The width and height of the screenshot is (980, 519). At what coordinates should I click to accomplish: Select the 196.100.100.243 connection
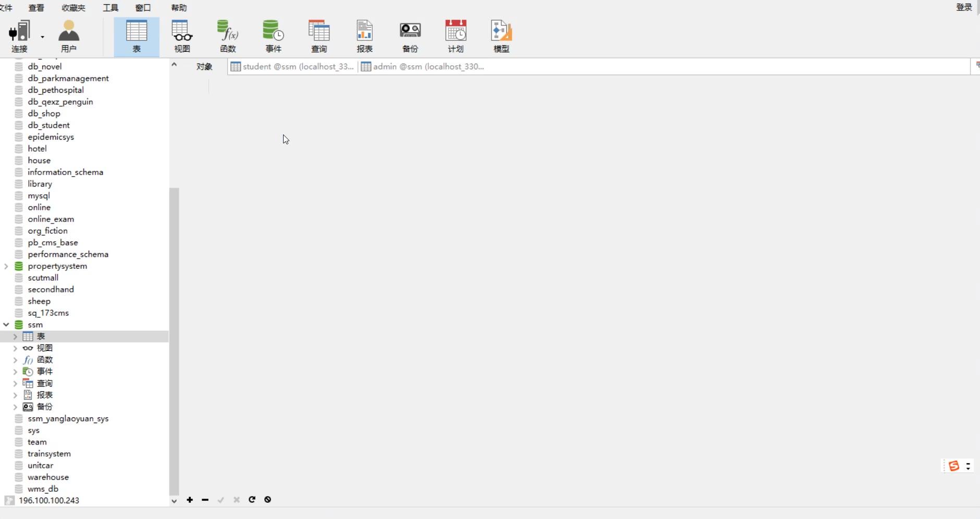(49, 501)
